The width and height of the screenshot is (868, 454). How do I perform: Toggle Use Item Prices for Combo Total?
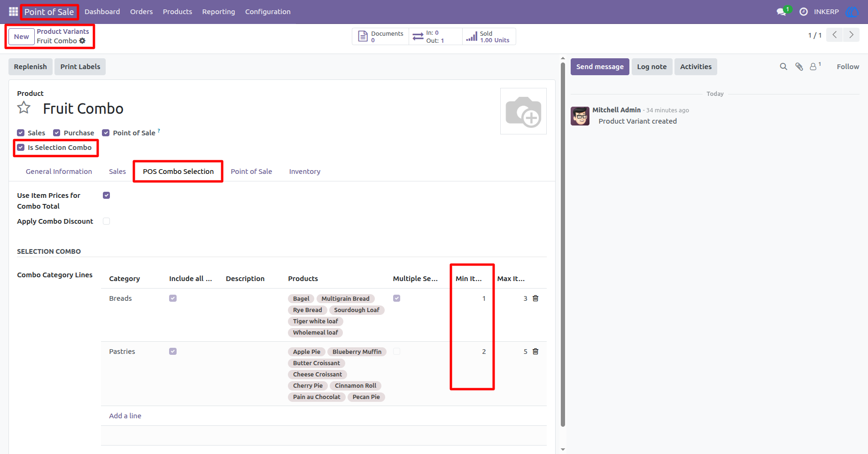[x=107, y=196]
